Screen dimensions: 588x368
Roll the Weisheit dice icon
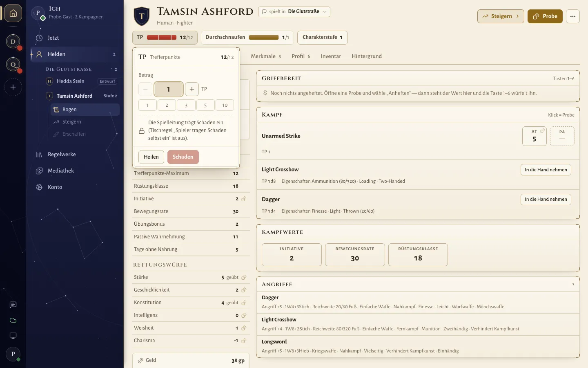click(x=244, y=328)
